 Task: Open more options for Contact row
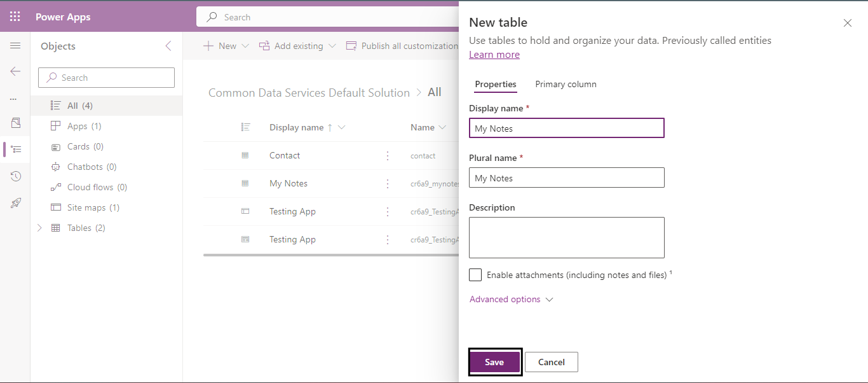[x=388, y=155]
